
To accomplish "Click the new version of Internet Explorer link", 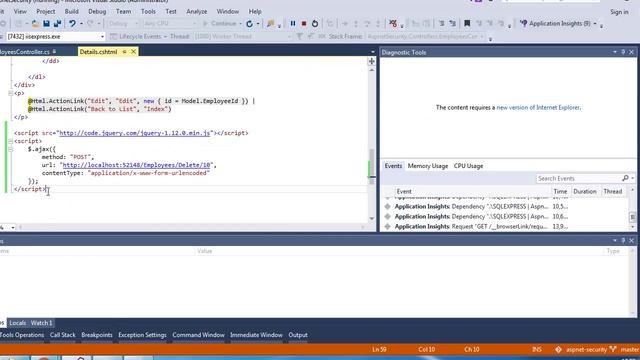I will coord(538,107).
